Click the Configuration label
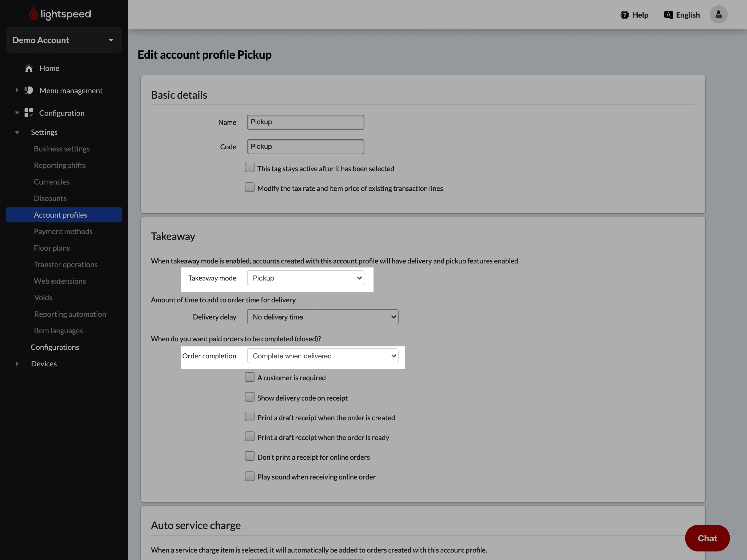The height and width of the screenshot is (560, 747). [62, 113]
